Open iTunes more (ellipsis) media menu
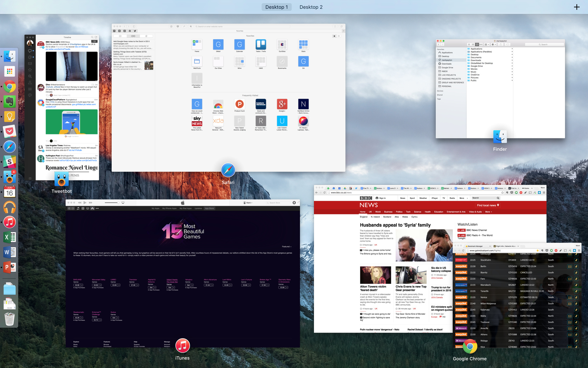588x368 pixels. pos(97,208)
